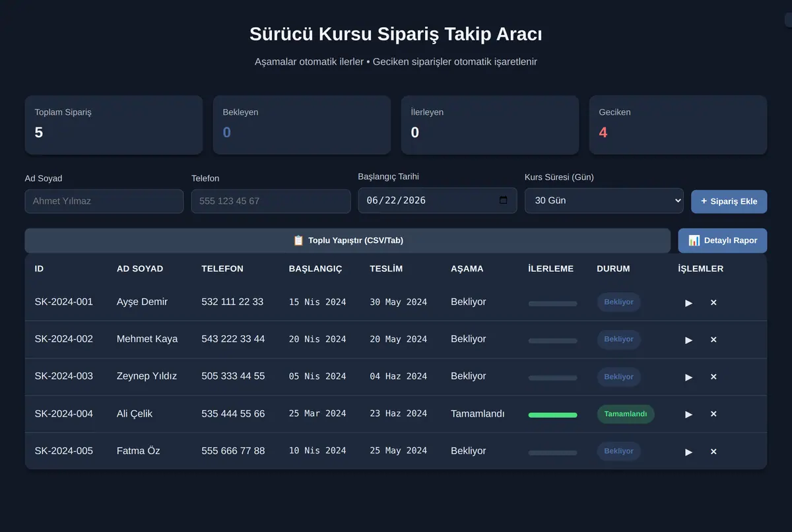Click the name Mehmet Kaya

pos(147,339)
